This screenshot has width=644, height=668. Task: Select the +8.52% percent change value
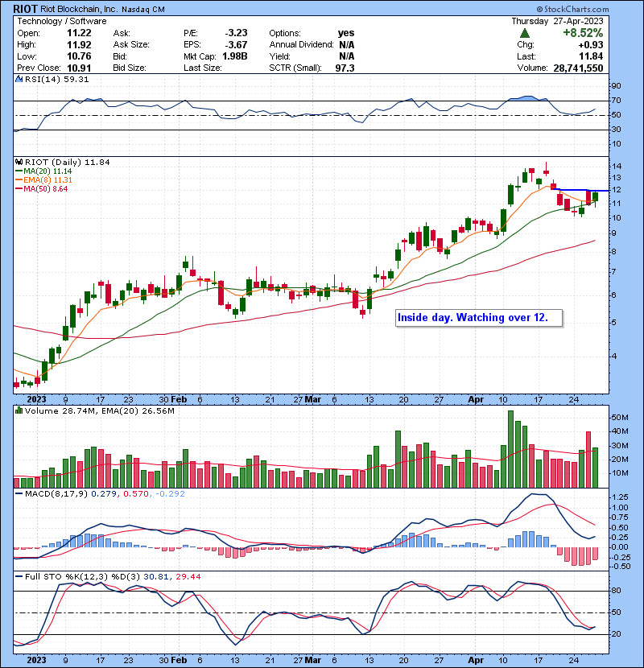pyautogui.click(x=583, y=33)
